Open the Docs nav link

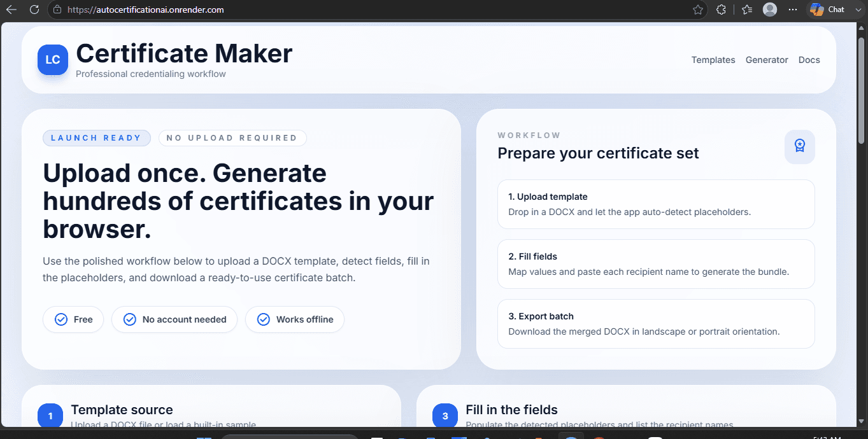click(809, 60)
